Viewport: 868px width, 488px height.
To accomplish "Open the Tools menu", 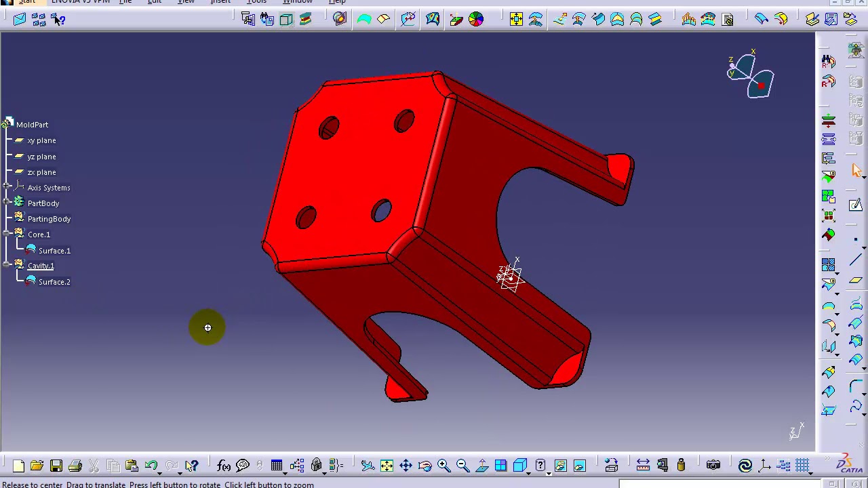I will click(x=256, y=2).
